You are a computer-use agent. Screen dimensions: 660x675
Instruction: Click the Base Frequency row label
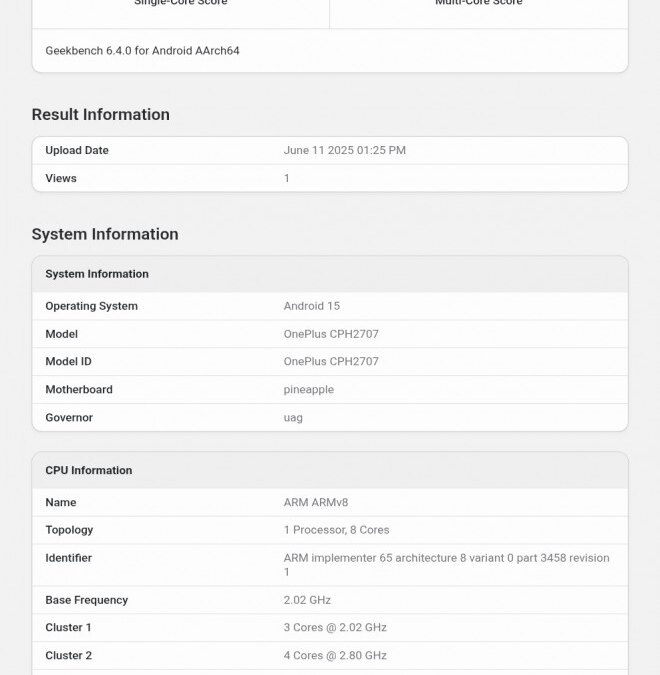(86, 600)
